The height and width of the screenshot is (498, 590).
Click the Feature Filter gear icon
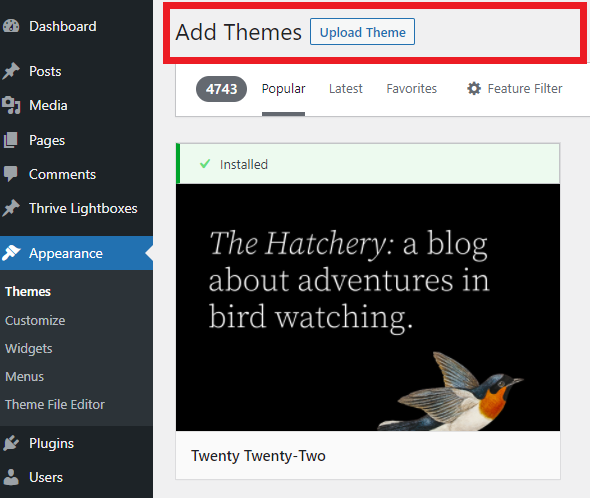pyautogui.click(x=474, y=88)
